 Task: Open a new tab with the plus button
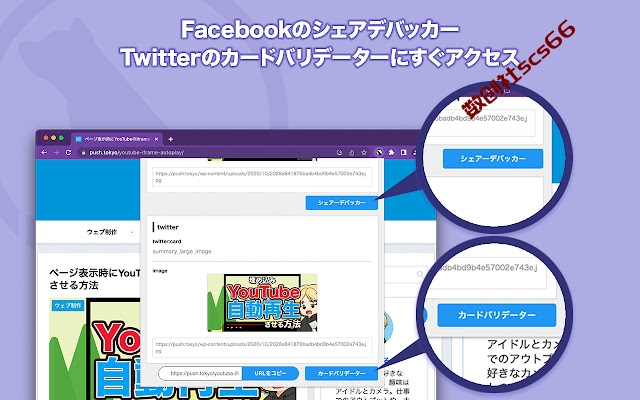[x=171, y=139]
